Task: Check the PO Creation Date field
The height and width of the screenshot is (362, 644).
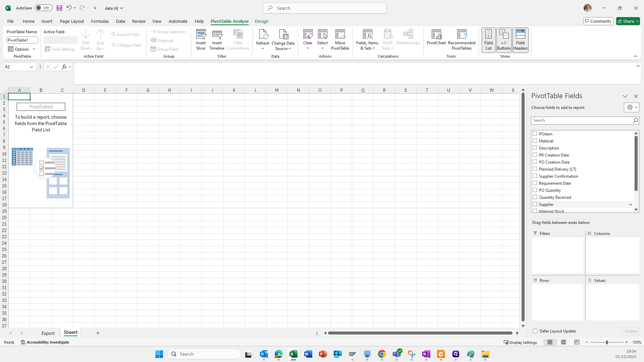Action: point(535,162)
